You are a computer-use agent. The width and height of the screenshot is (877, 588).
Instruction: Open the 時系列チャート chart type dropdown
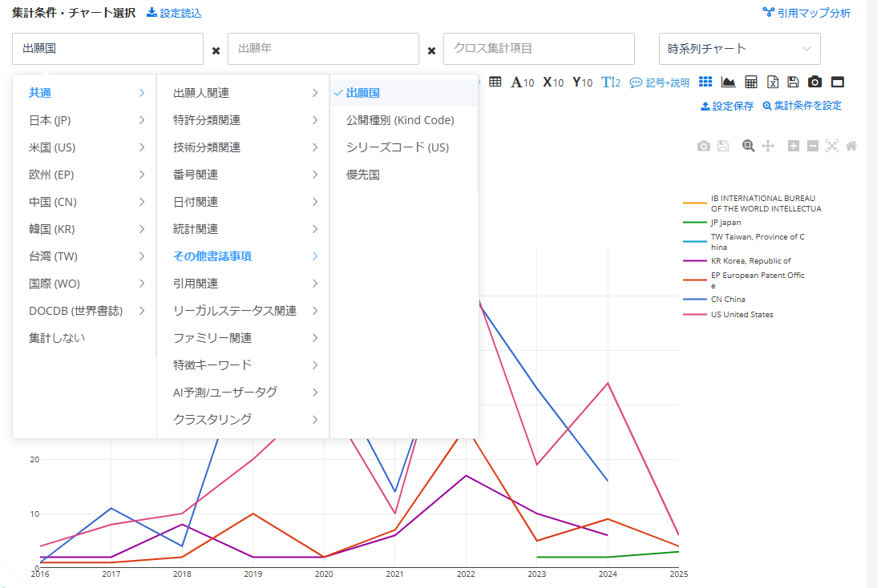click(739, 49)
